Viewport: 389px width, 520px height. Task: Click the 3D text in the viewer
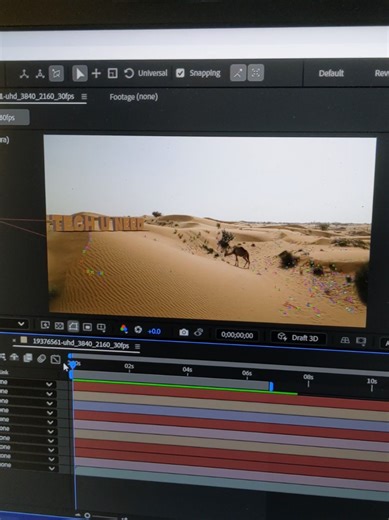pos(97,223)
